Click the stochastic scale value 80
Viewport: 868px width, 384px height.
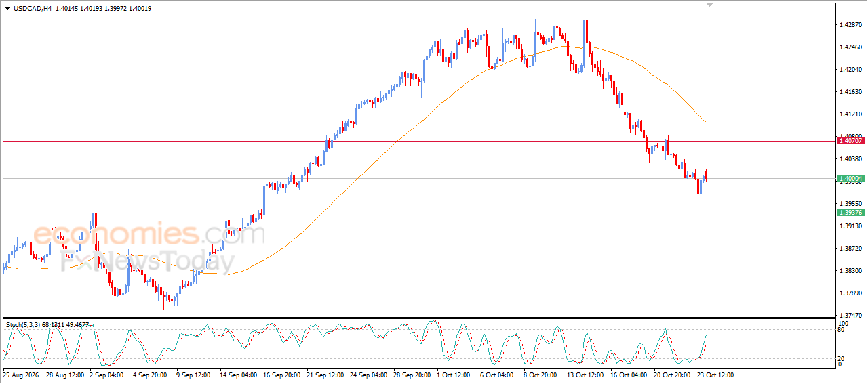pyautogui.click(x=842, y=330)
